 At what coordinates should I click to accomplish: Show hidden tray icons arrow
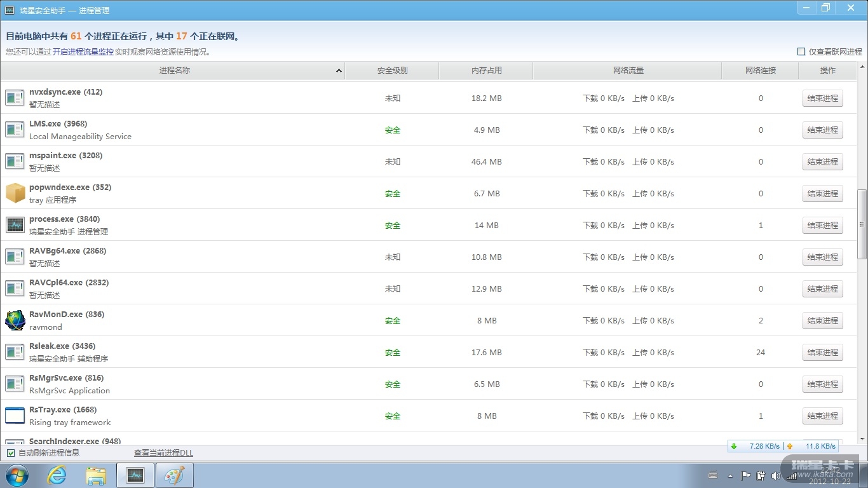click(731, 475)
